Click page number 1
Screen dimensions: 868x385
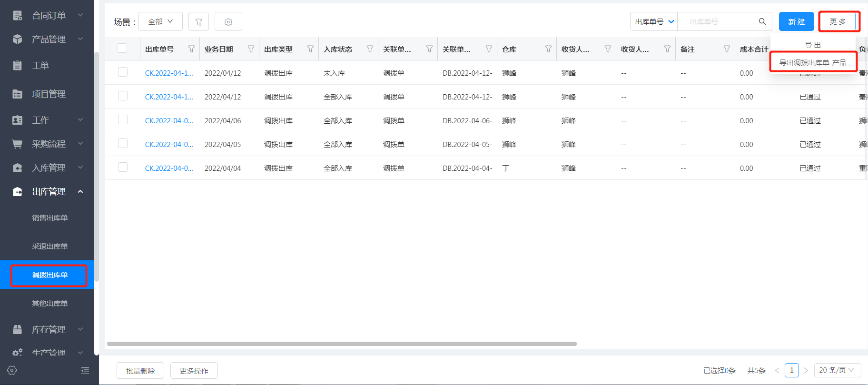pos(792,370)
